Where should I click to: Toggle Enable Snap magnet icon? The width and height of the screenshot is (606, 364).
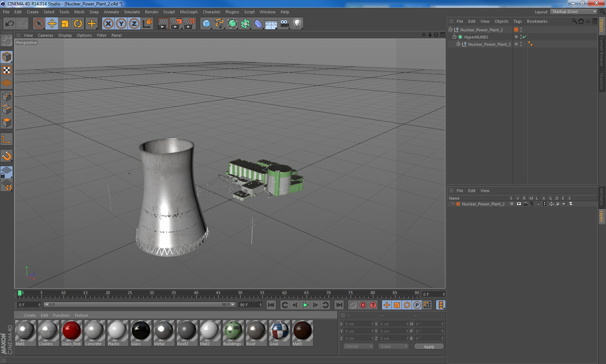tap(6, 156)
